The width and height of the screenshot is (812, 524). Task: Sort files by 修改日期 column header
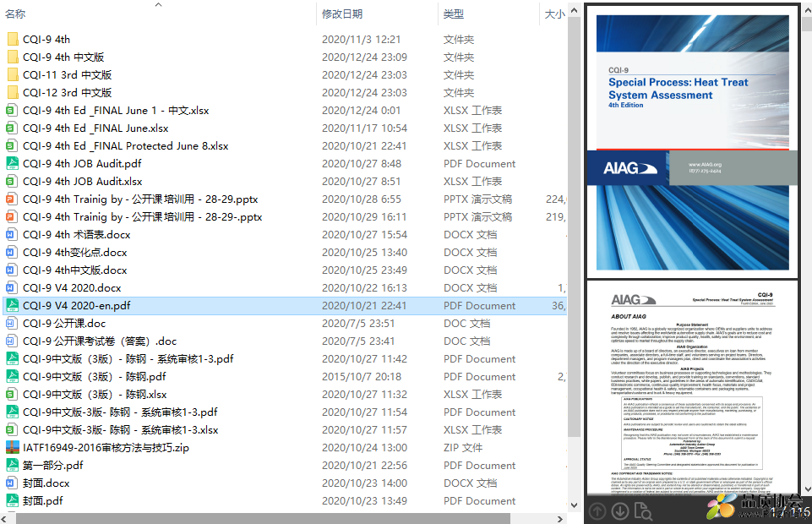click(342, 14)
